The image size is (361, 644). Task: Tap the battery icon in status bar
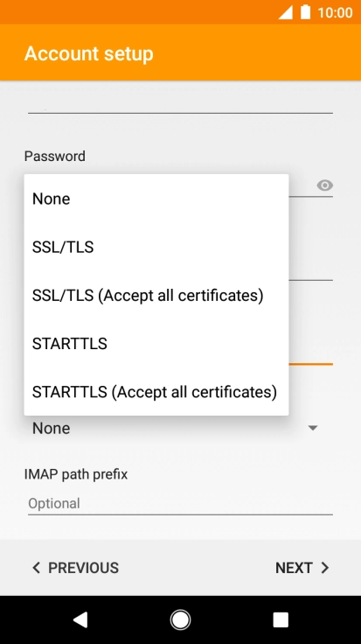306,12
